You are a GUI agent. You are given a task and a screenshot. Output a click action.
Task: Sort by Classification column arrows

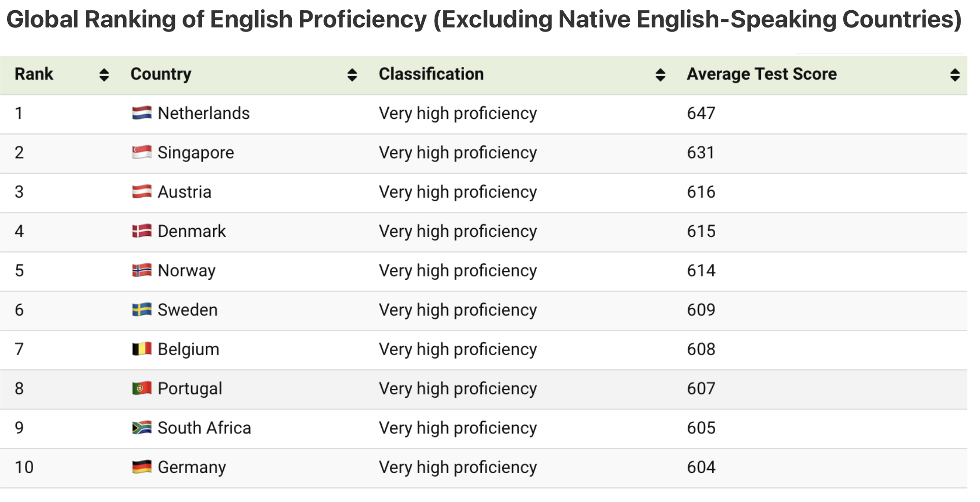point(660,75)
